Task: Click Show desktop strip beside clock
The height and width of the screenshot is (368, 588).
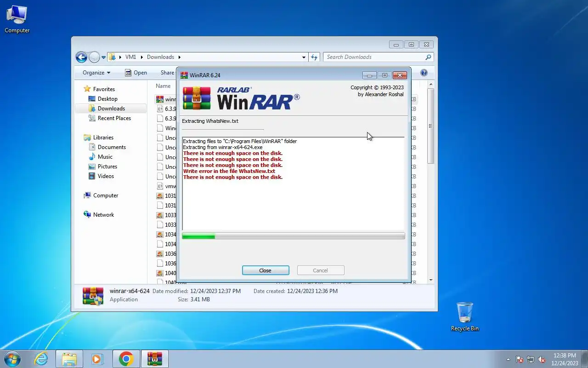Action: (x=584, y=359)
